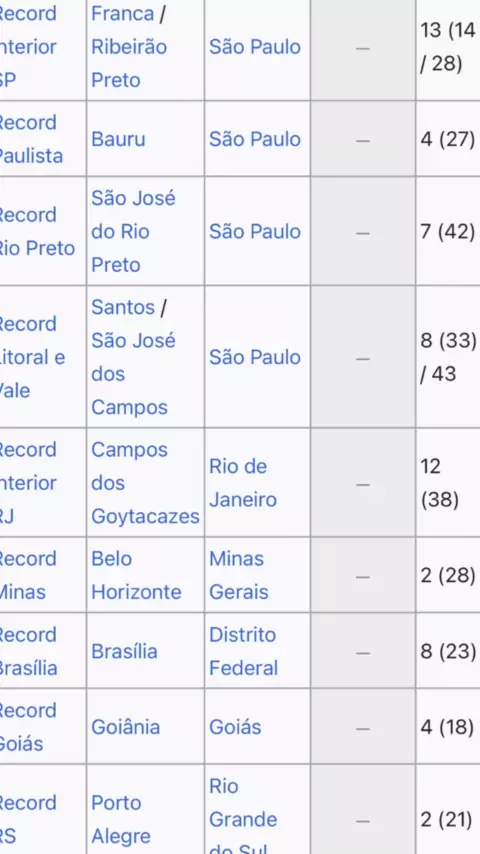
Task: Open São José dos Campos link
Action: (133, 374)
